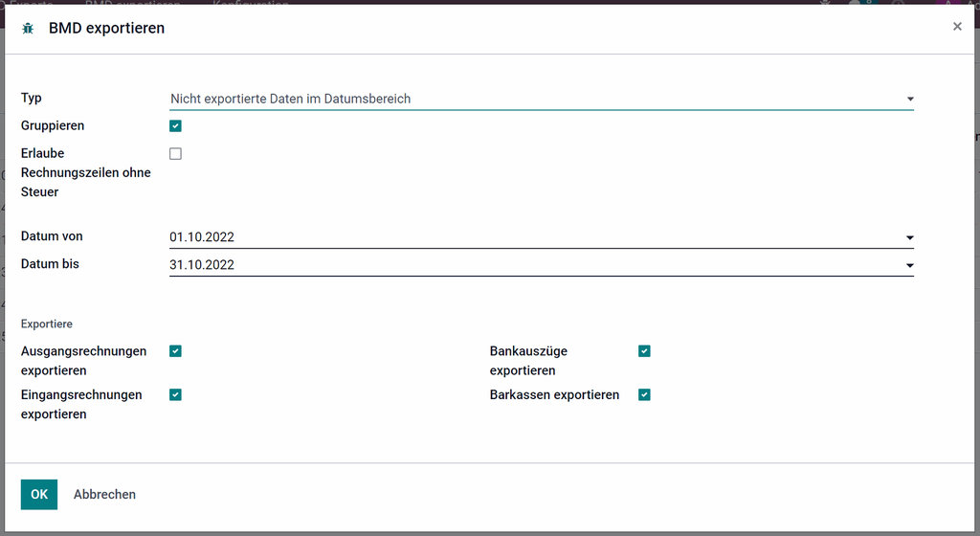
Task: Uncheck Bankauszüge exportieren
Action: tap(644, 351)
